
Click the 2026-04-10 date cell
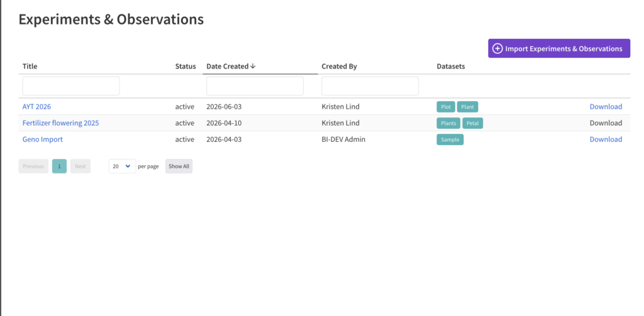[224, 123]
